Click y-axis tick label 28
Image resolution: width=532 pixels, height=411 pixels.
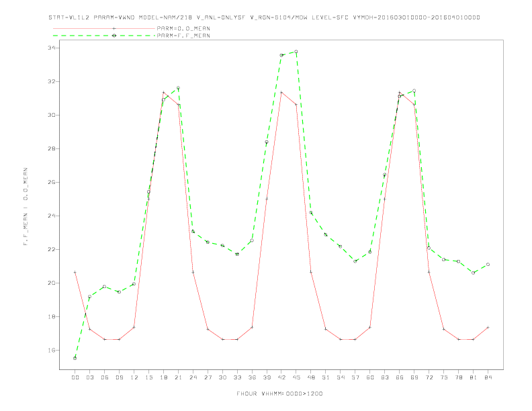52,148
